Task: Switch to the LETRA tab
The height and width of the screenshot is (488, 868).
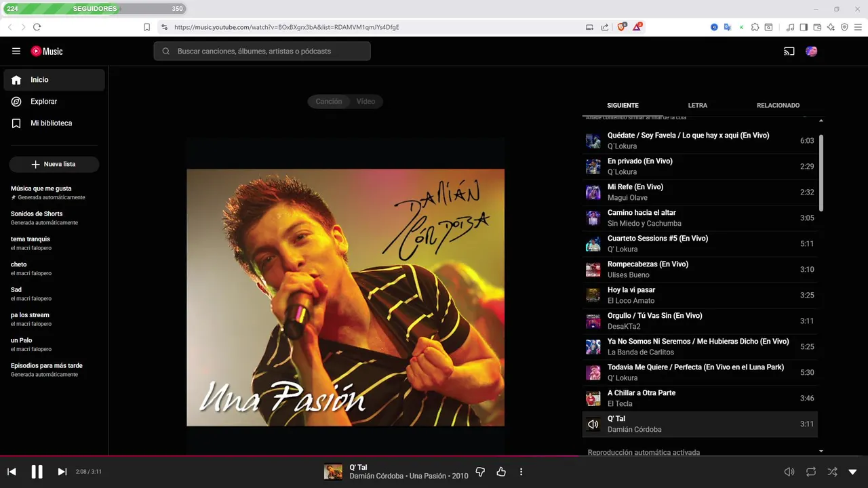Action: pyautogui.click(x=697, y=105)
